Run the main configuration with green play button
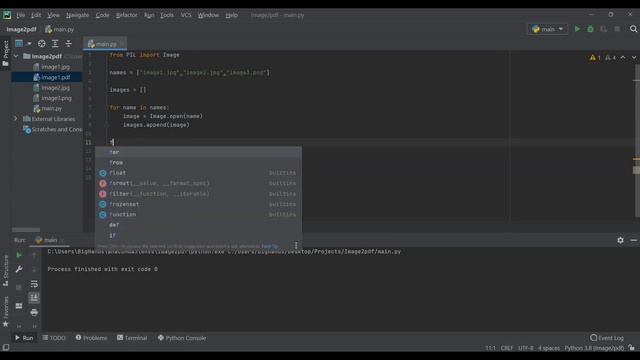Viewport: 640px width, 360px height. point(577,29)
